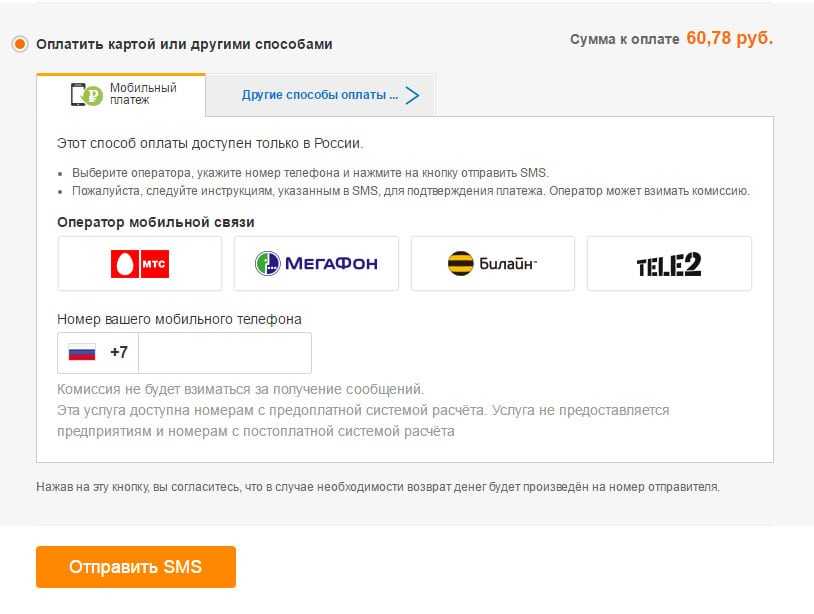The height and width of the screenshot is (614, 814).
Task: Select the МегаФон operator name
Action: tap(331, 264)
